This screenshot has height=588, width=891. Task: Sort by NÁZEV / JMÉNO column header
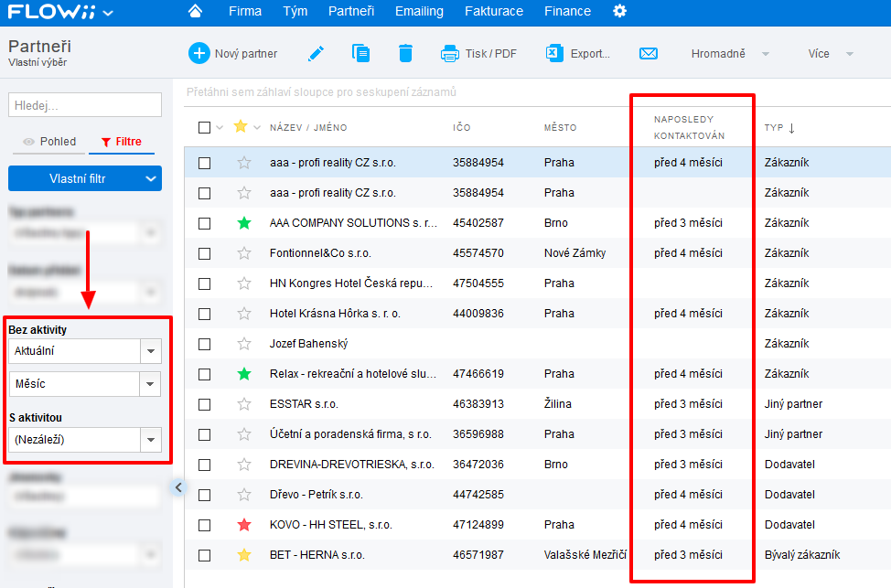308,128
